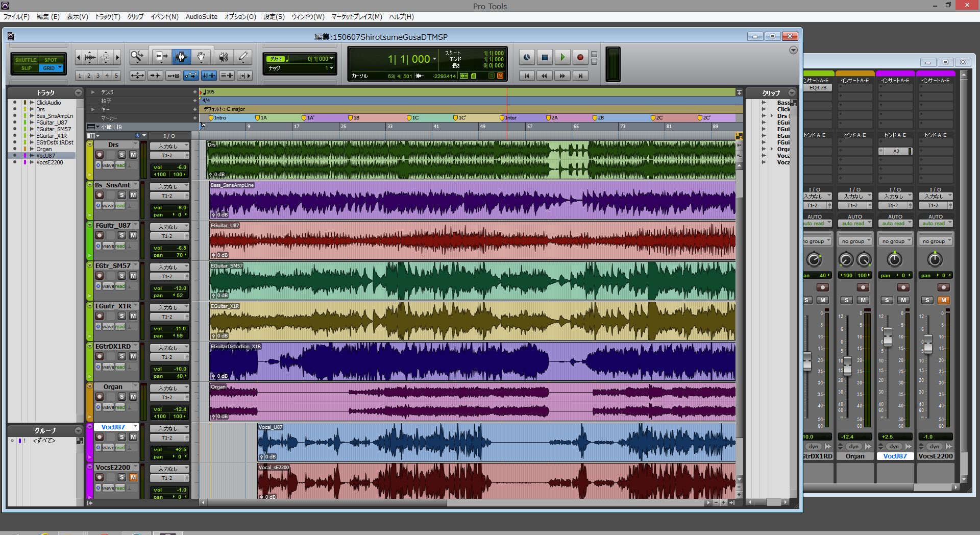Select ClickAudio in track list
Screen dimensions: 980x535
point(48,103)
